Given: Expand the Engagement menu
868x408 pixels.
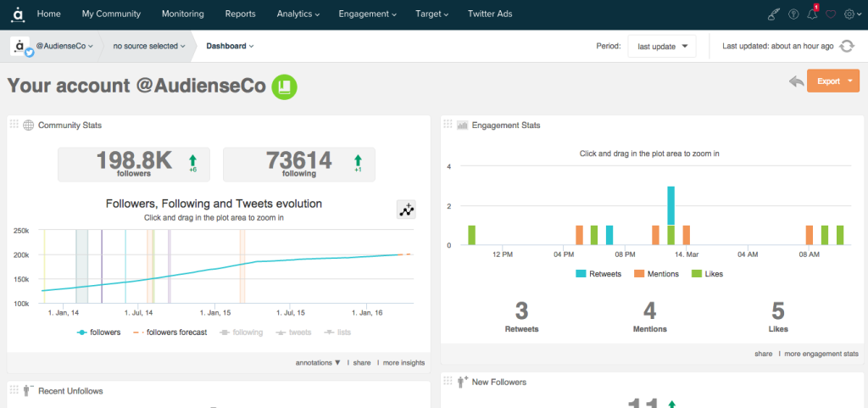Looking at the screenshot, I should click(368, 14).
